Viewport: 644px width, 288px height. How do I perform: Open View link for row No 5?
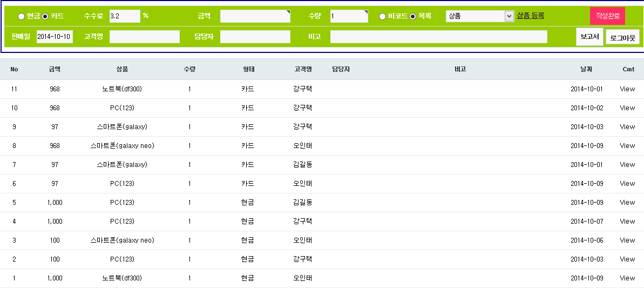627,203
